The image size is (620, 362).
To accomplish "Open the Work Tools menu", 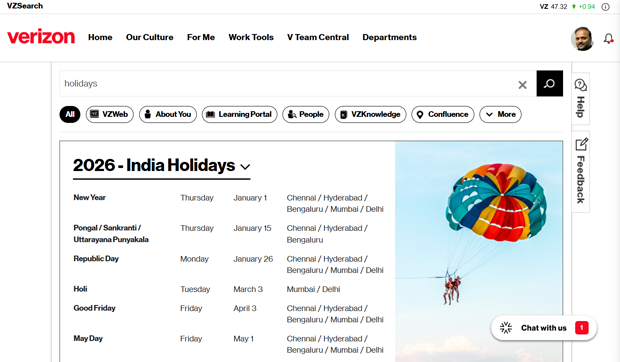I will coord(251,37).
